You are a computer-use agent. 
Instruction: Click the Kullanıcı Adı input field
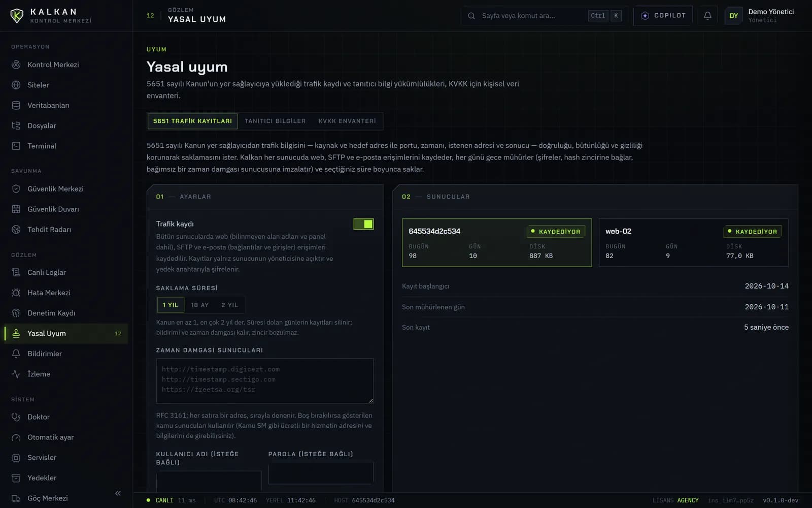click(x=209, y=481)
